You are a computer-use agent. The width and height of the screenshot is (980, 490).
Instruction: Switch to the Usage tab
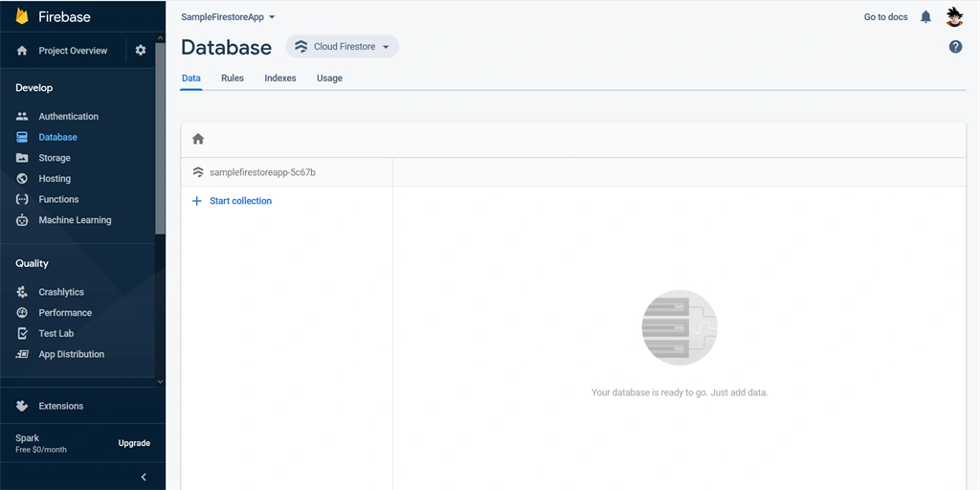point(329,78)
